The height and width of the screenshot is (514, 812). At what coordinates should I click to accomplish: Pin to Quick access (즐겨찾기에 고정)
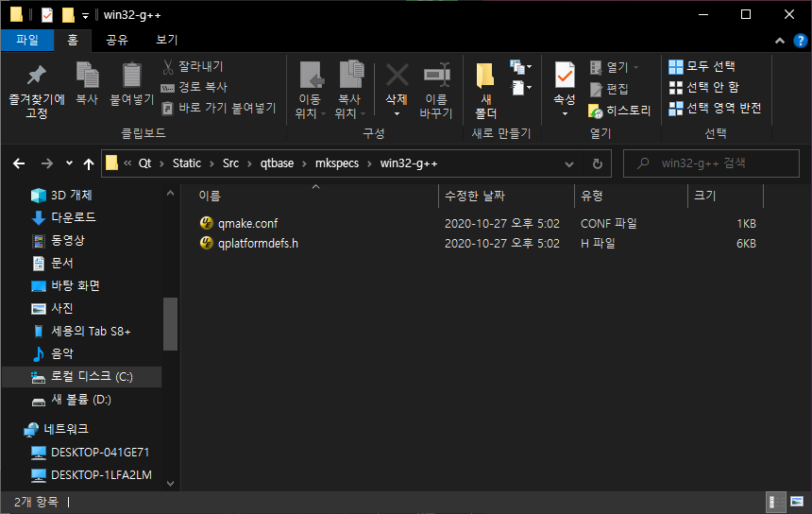click(37, 91)
